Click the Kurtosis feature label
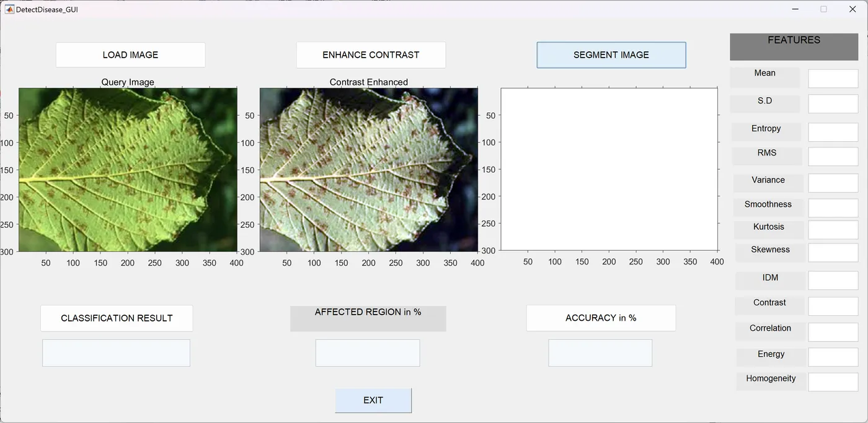 tap(769, 230)
